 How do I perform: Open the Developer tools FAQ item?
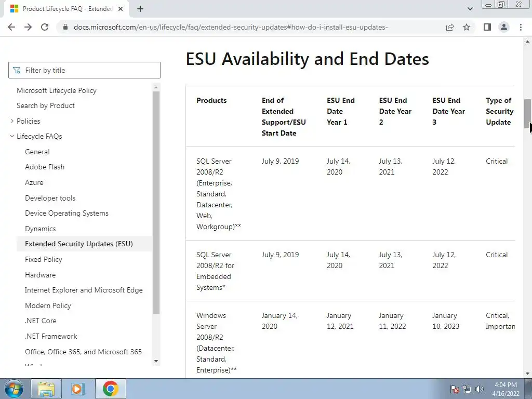pyautogui.click(x=50, y=198)
